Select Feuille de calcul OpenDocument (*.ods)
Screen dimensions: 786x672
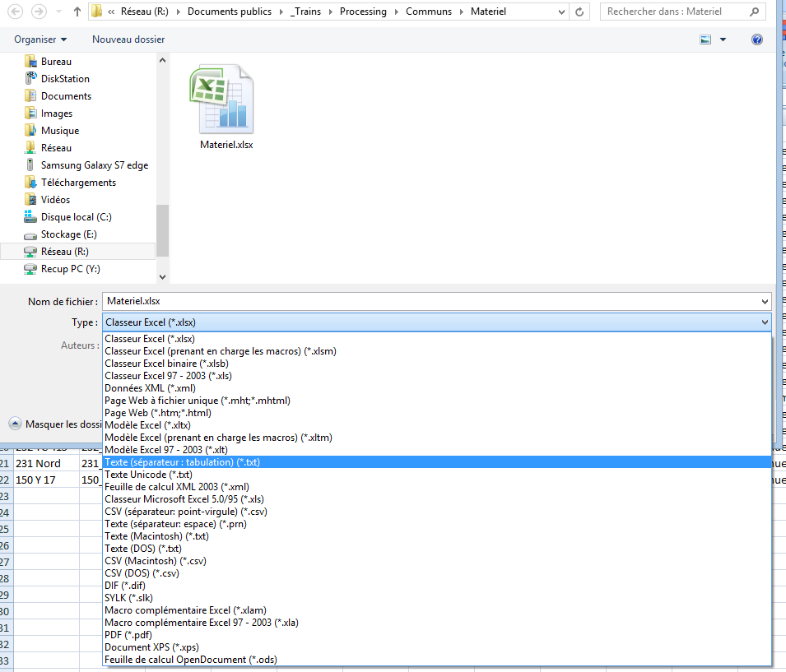436,660
